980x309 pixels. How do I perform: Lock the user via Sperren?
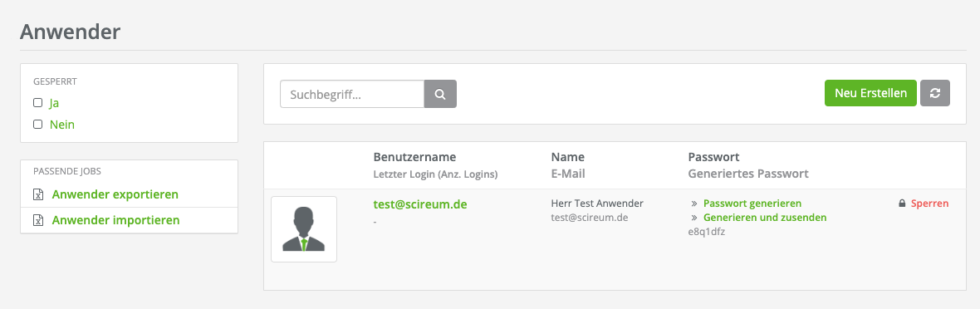pos(930,204)
